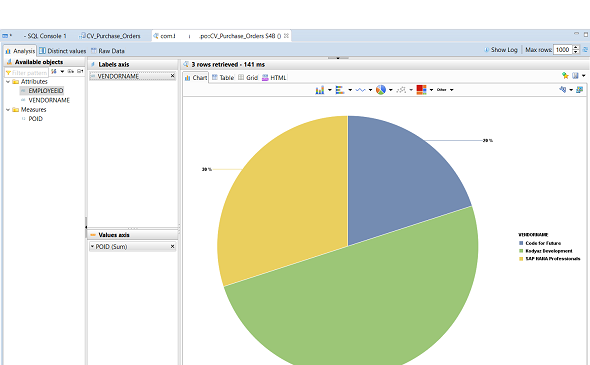Click the Filter pattern input field
This screenshot has height=365, width=590.
tap(26, 72)
